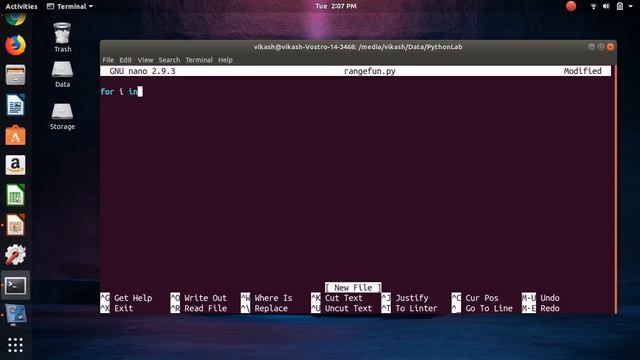The image size is (640, 360).
Task: Open the Edit menu
Action: click(125, 60)
